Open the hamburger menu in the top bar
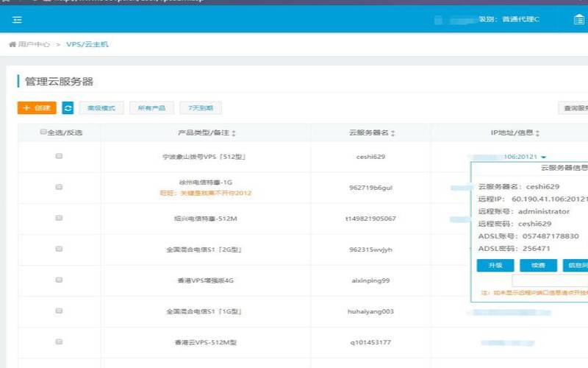 tap(17, 20)
